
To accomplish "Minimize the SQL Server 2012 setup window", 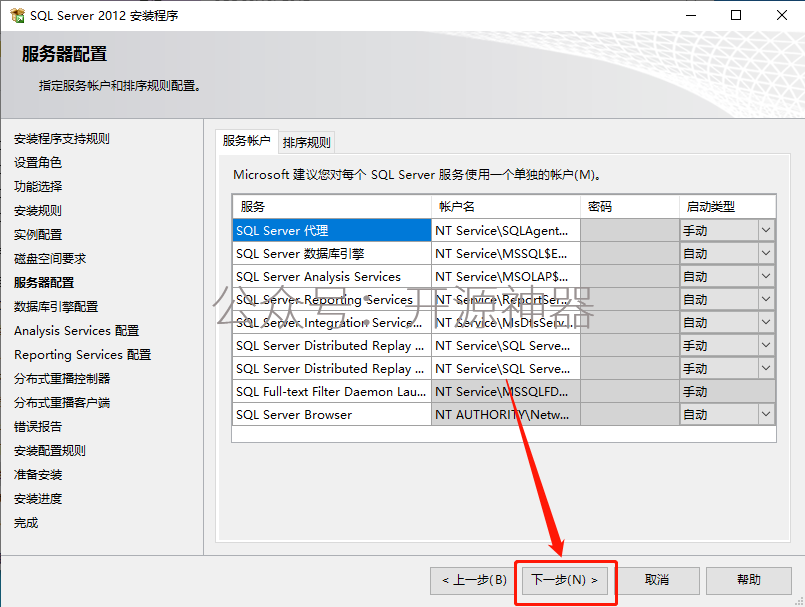I will coord(691,15).
